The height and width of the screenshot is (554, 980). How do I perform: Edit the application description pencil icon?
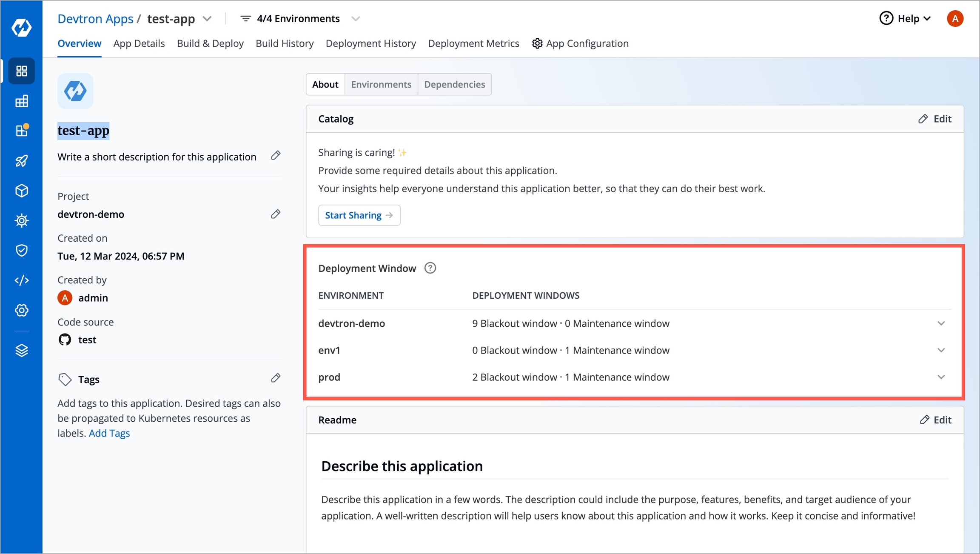(x=276, y=155)
